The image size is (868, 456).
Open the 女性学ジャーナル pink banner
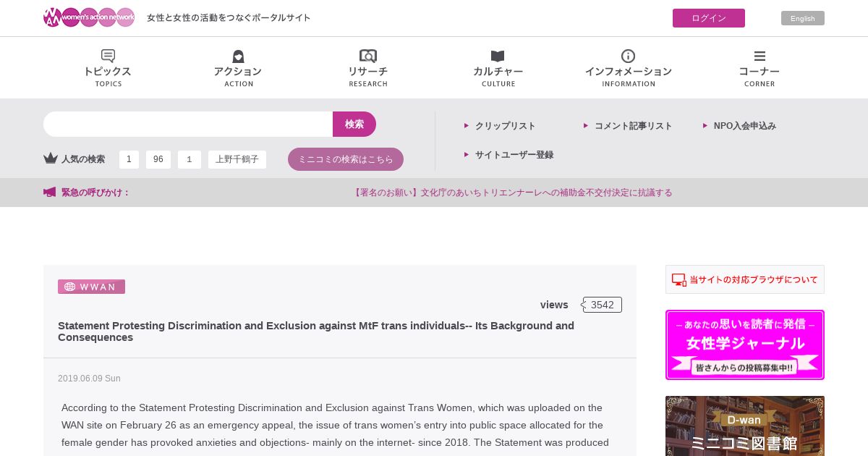pyautogui.click(x=745, y=345)
